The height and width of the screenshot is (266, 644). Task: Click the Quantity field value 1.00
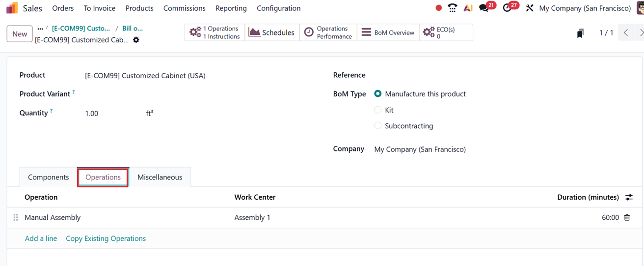[x=92, y=114]
